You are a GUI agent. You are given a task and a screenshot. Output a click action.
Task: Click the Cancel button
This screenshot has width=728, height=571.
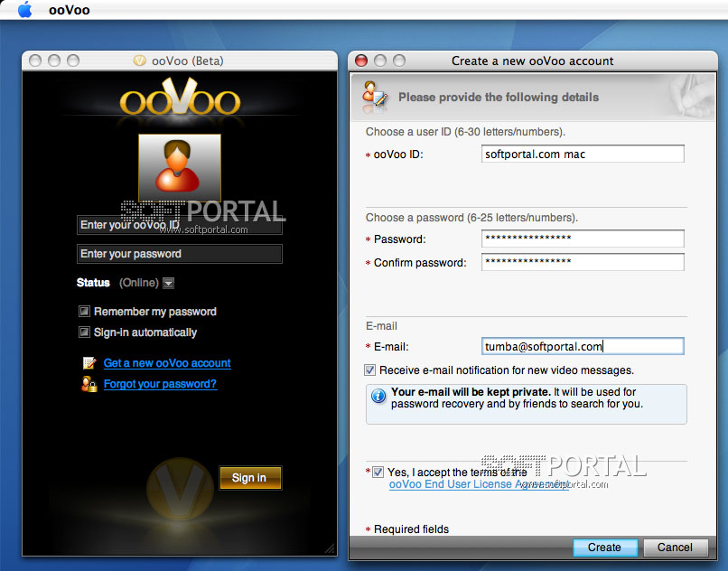click(676, 548)
